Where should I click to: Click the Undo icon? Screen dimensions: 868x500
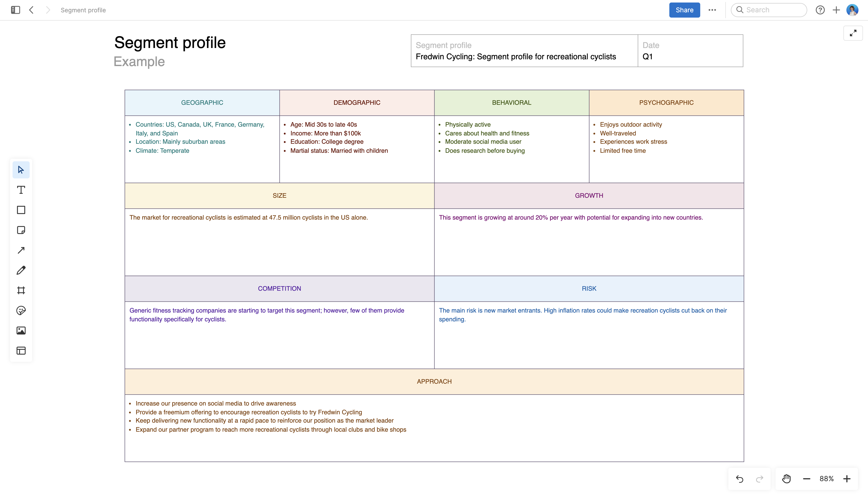click(x=740, y=478)
